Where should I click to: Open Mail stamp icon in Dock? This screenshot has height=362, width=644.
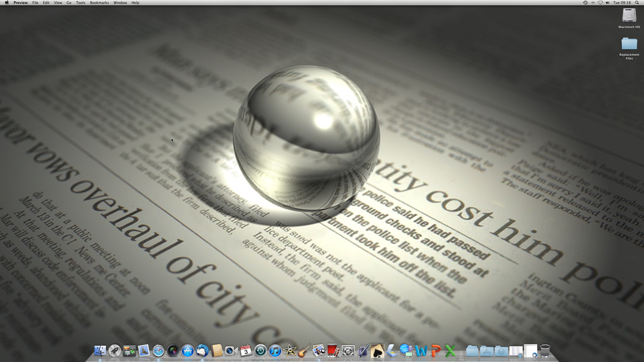point(144,351)
